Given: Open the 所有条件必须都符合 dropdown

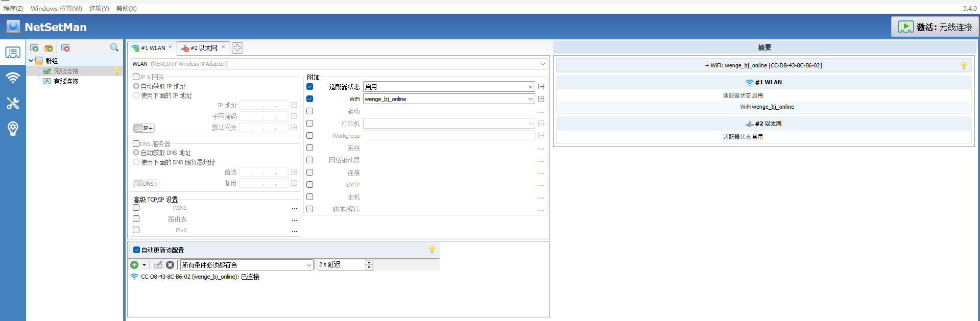Looking at the screenshot, I should coord(247,265).
